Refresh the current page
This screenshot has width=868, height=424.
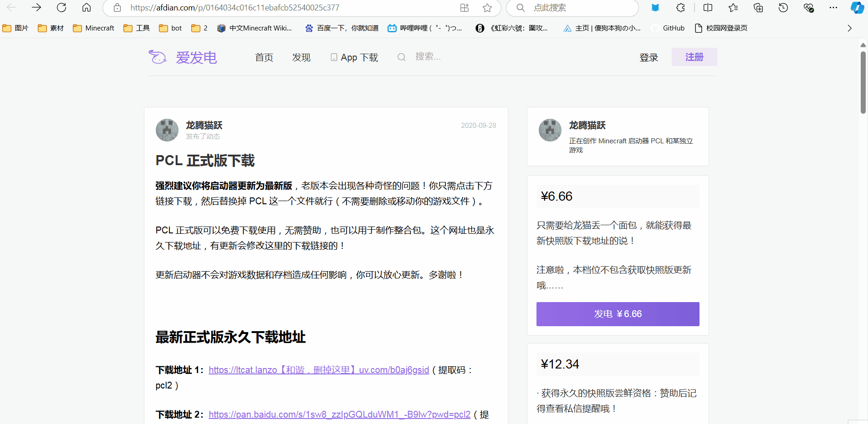(61, 8)
